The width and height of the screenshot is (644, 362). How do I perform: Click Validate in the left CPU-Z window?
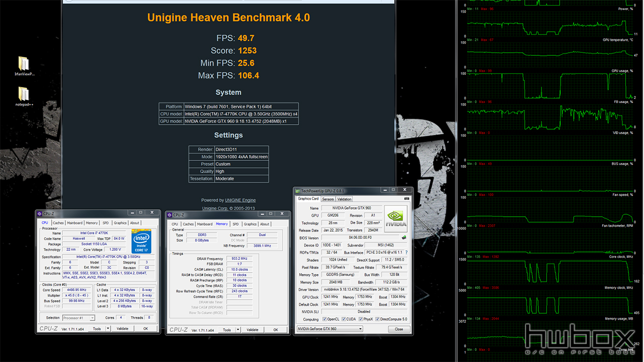point(123,329)
